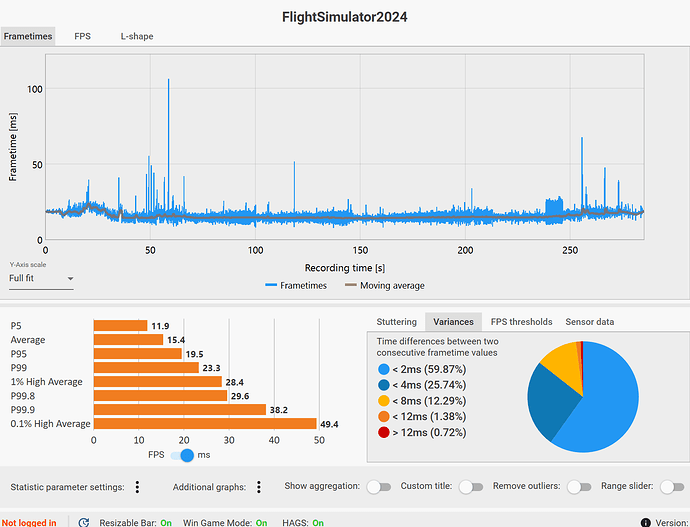Open Statistic parameter settings three-dot menu
This screenshot has width=690, height=527.
click(137, 487)
